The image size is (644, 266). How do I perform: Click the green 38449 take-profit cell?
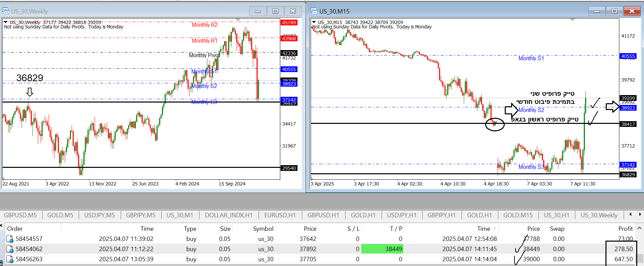pyautogui.click(x=382, y=249)
